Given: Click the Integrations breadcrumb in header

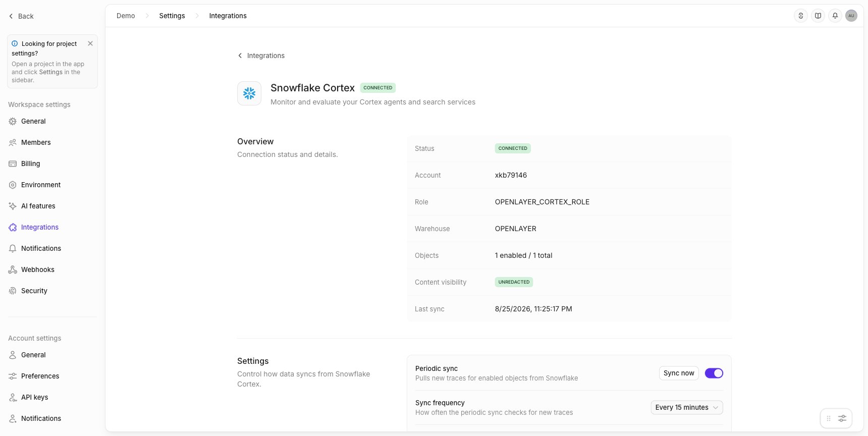Looking at the screenshot, I should tap(228, 16).
